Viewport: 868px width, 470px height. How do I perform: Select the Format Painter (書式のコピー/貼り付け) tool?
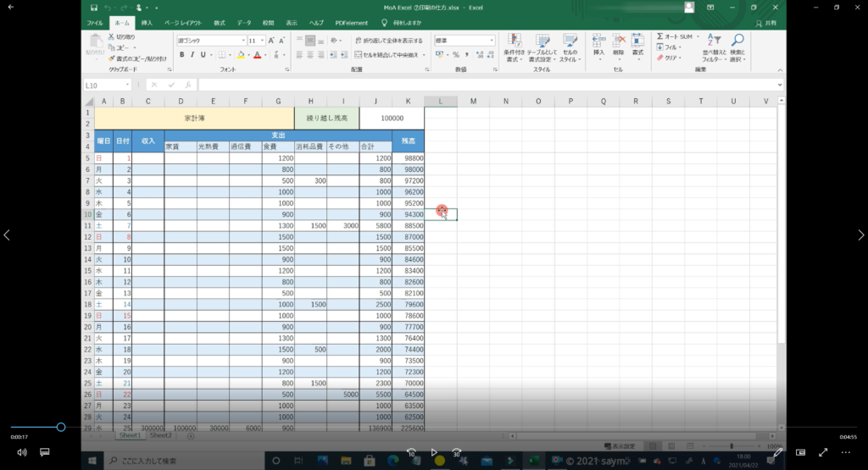111,58
